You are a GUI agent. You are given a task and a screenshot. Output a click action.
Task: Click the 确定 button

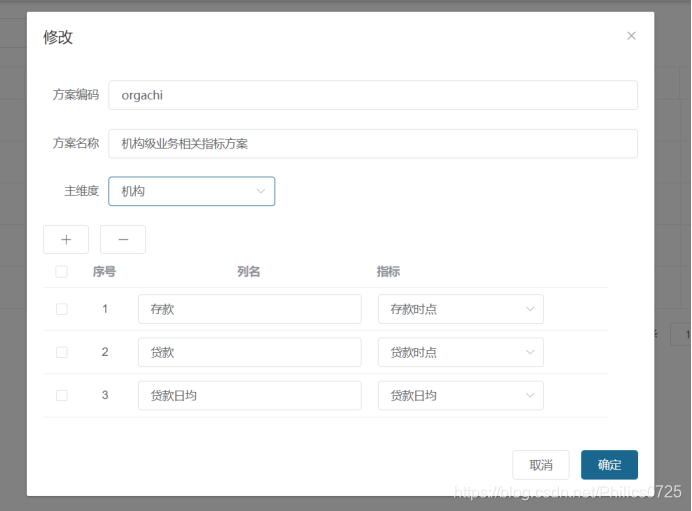(609, 465)
